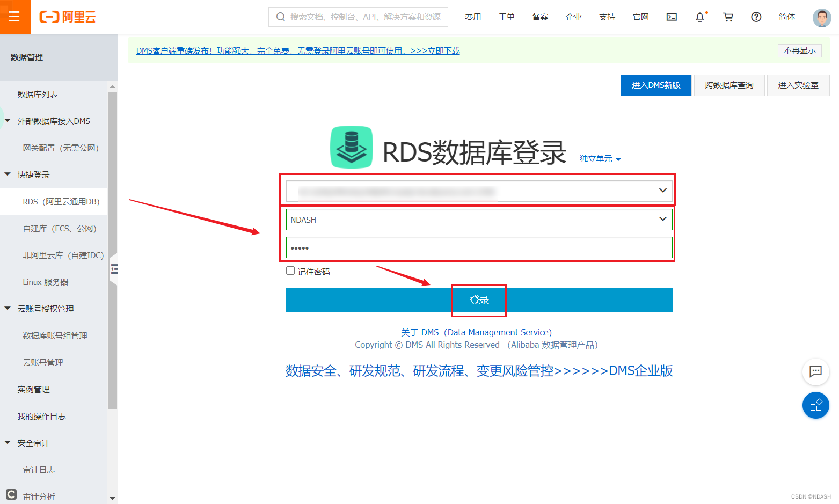This screenshot has width=839, height=504.
Task: Select 非阿里云库（自建IDC）
Action: (x=63, y=255)
